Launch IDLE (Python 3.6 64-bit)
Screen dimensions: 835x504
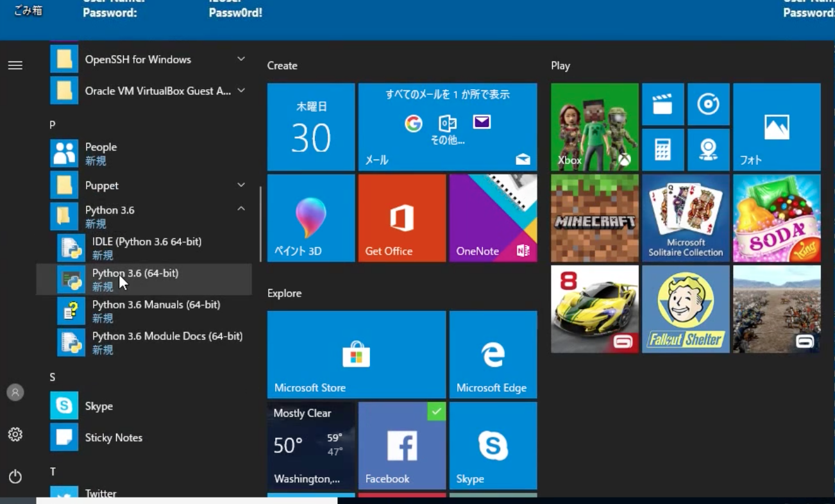click(146, 248)
